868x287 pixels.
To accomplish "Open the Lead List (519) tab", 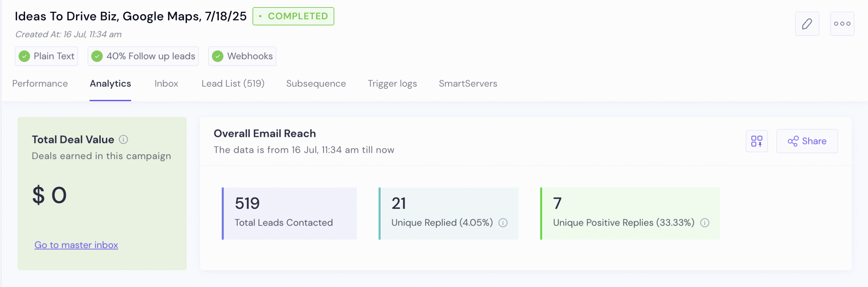I will 233,84.
